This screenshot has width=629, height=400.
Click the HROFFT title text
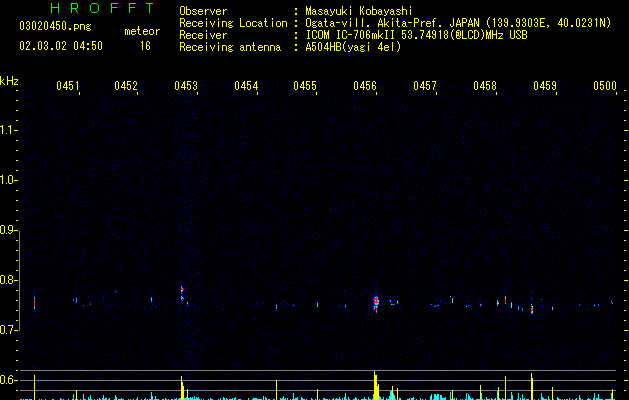[102, 8]
